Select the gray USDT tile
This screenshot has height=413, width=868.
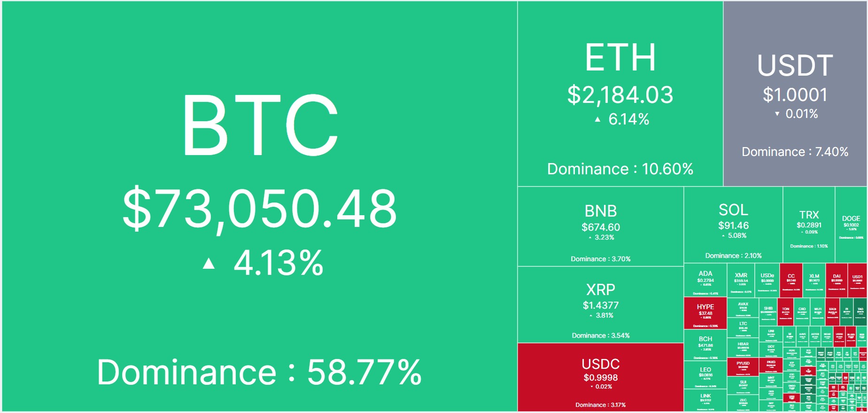tap(795, 94)
